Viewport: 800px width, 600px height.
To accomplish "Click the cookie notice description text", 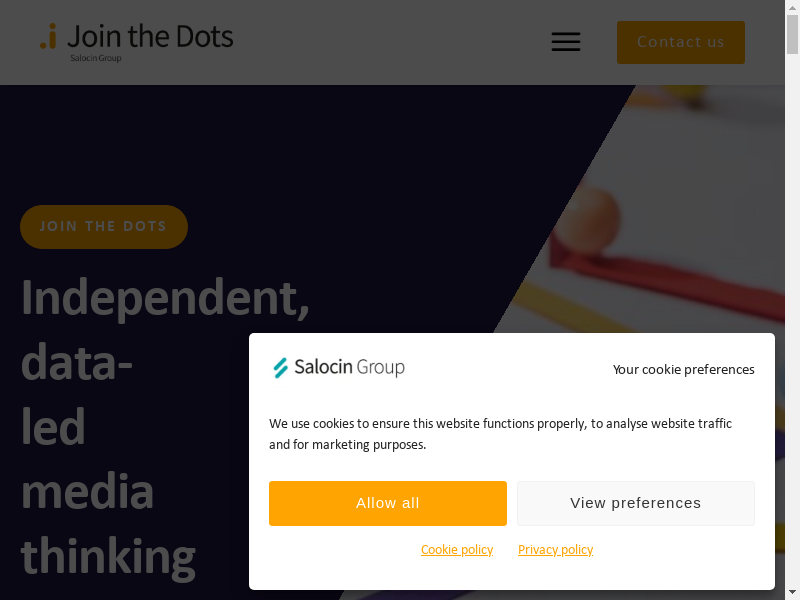I will point(500,434).
